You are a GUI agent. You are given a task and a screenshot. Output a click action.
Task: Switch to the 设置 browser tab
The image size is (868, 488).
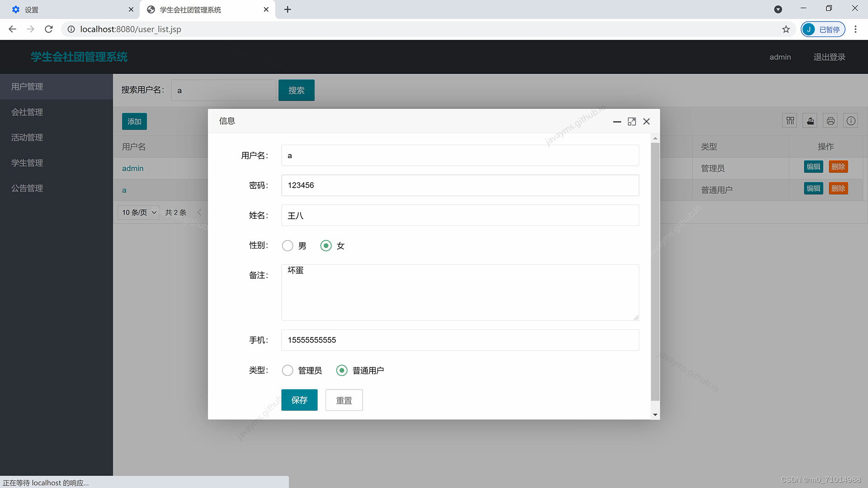click(70, 9)
